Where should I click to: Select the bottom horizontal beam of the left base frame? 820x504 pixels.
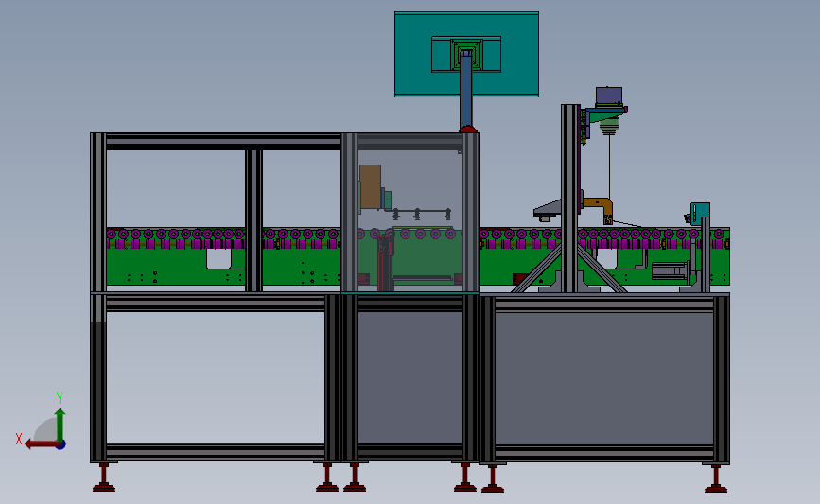(x=216, y=452)
